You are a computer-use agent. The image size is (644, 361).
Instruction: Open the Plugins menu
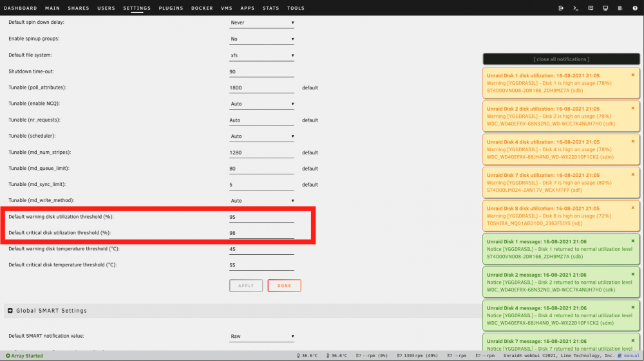click(x=171, y=8)
